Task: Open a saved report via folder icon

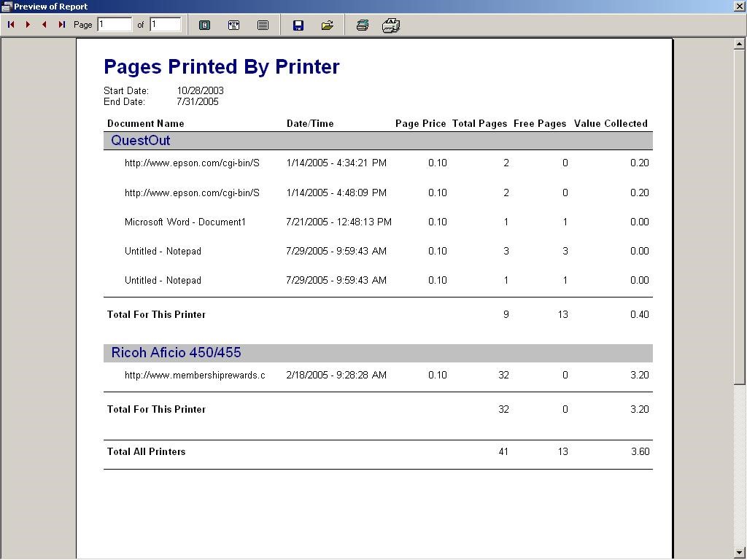Action: [x=327, y=26]
